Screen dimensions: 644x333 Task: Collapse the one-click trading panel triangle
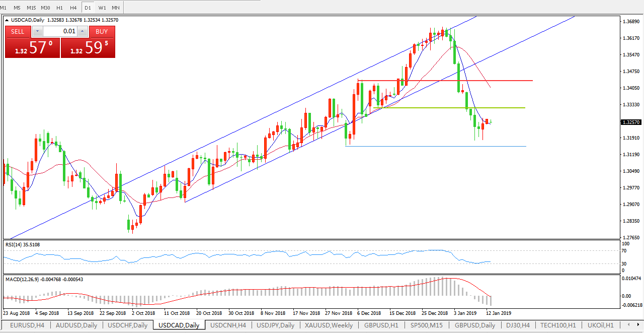click(x=7, y=20)
